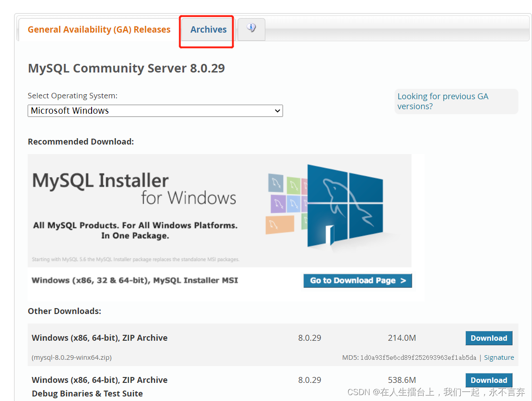Viewport: 532px width, 401px height.
Task: Open Signature link for mysql-8.0.29-winx64.zip
Action: pos(499,358)
